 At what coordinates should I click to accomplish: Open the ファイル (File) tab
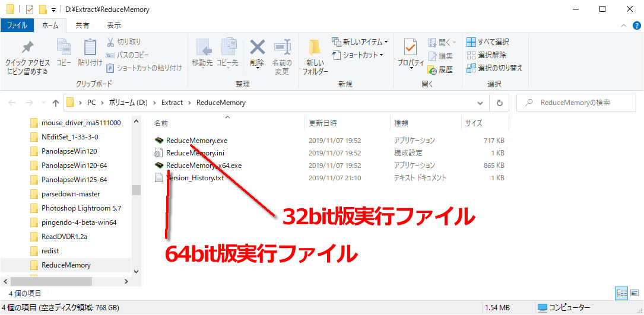point(17,26)
